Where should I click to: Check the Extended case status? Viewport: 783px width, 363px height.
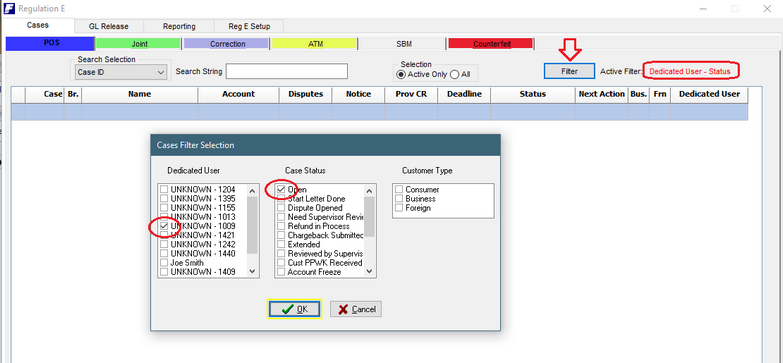(281, 245)
